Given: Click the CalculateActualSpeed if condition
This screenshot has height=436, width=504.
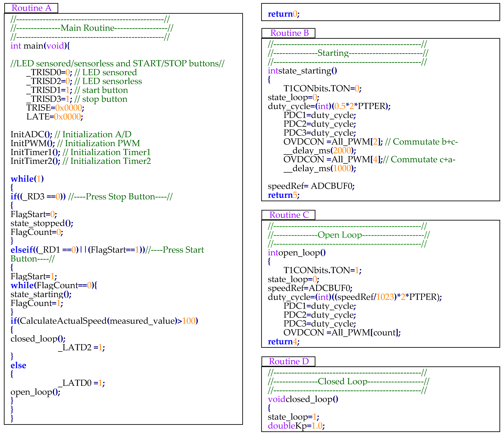Looking at the screenshot, I should pyautogui.click(x=104, y=321).
